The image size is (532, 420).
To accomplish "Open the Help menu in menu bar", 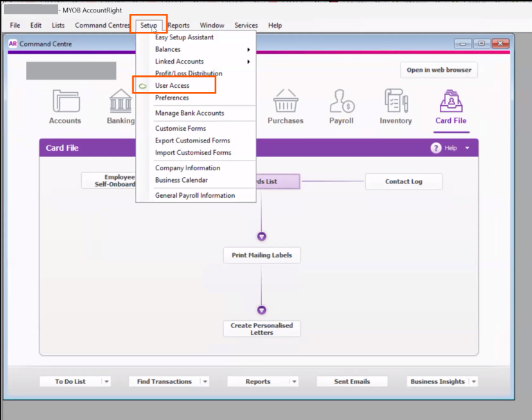I will coord(275,26).
